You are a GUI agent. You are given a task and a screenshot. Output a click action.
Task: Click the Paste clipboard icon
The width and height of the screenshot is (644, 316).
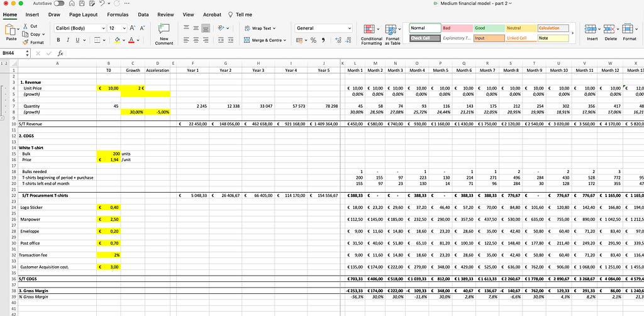pyautogui.click(x=10, y=30)
